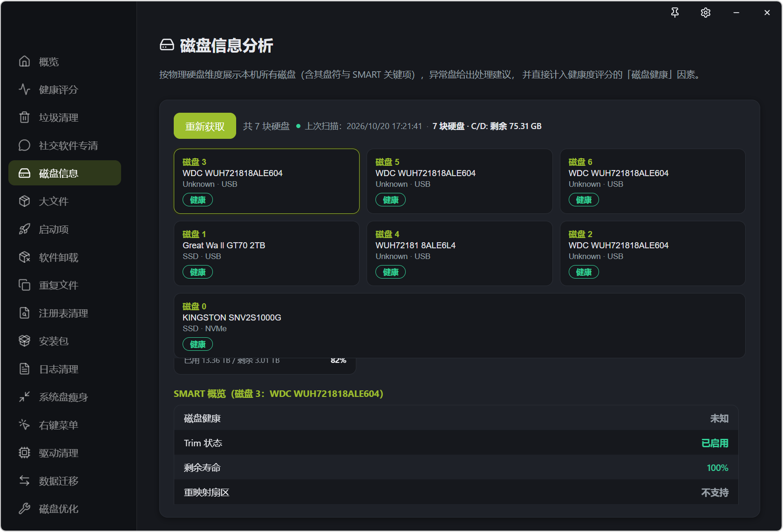Select 磁盘 4 WUH72181 8ALE6L4 card
Image resolution: width=783 pixels, height=532 pixels.
[x=459, y=253]
